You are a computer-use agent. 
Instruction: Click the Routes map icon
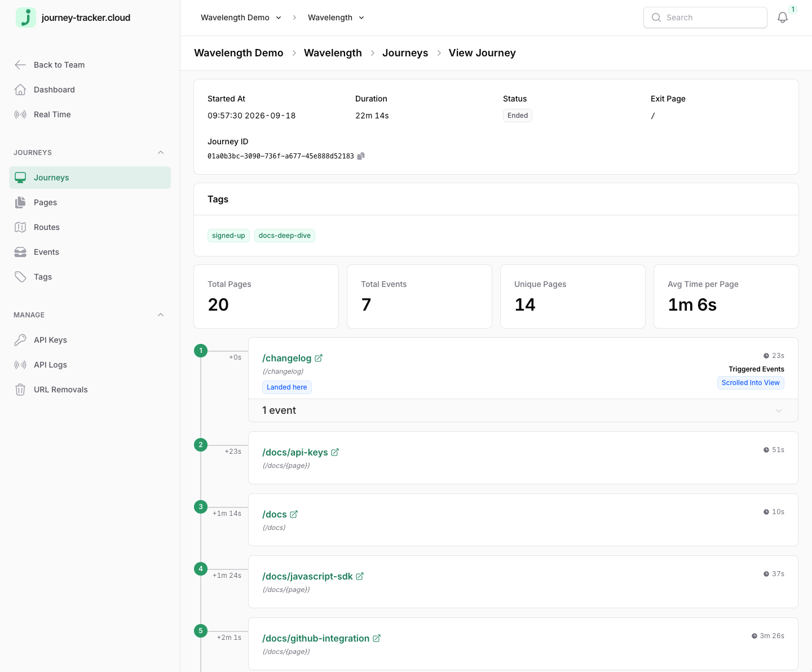click(x=20, y=227)
